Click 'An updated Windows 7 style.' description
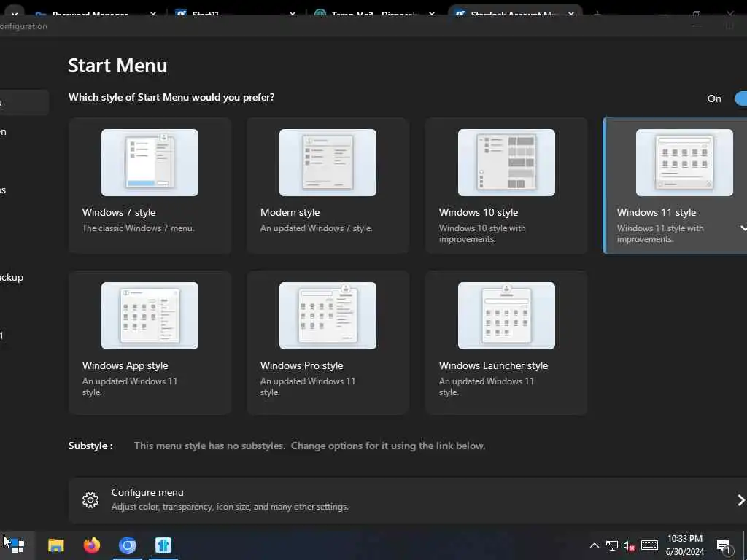This screenshot has height=560, width=747. (x=317, y=228)
